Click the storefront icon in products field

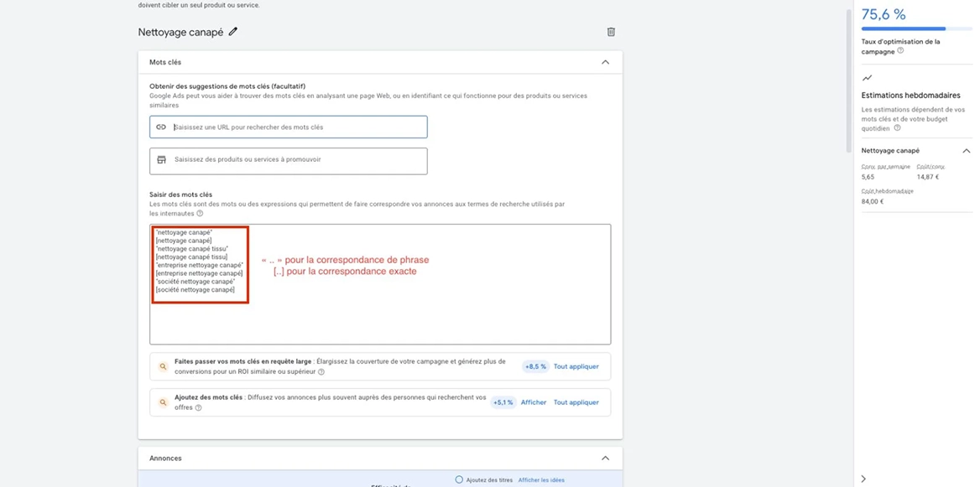(x=161, y=160)
